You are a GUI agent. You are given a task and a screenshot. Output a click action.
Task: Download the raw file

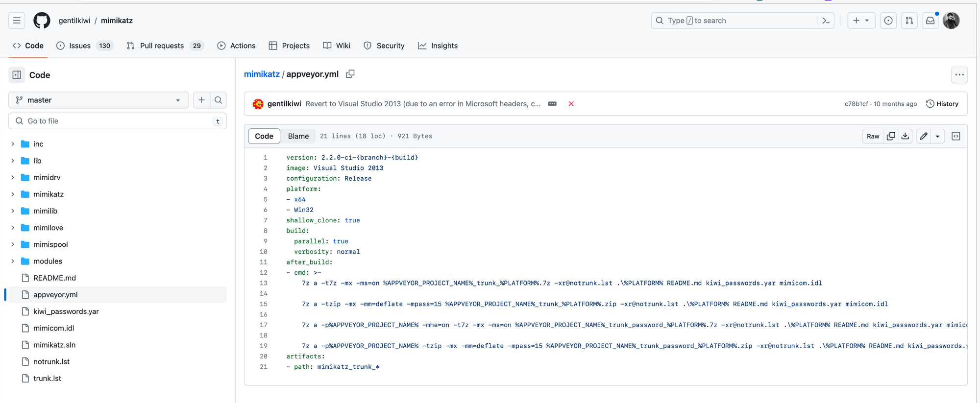[905, 136]
